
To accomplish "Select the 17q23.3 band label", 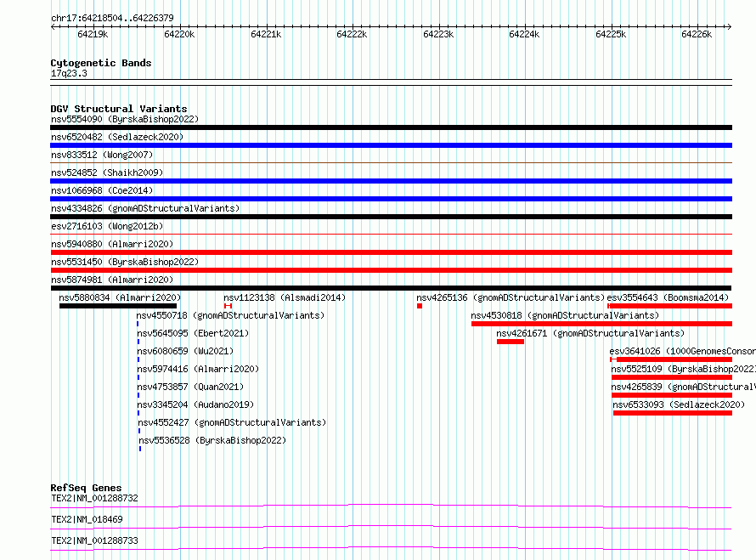I will [x=69, y=73].
